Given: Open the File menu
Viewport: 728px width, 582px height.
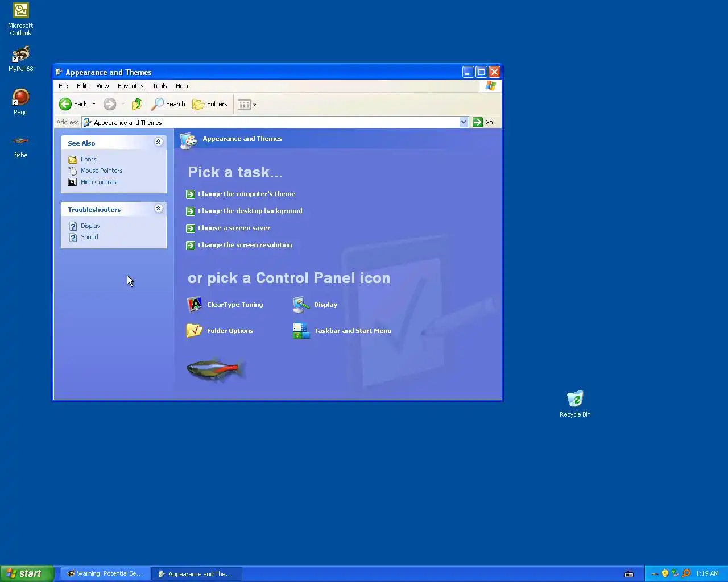Looking at the screenshot, I should point(63,86).
